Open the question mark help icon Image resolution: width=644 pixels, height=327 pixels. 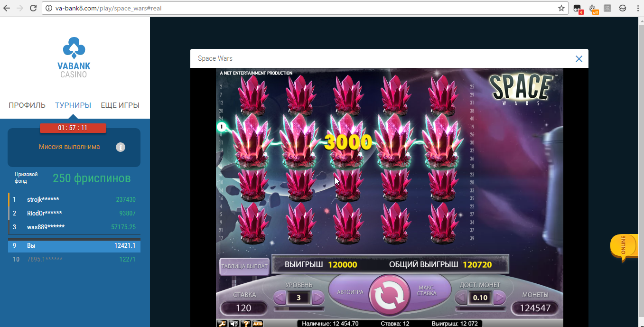click(x=245, y=324)
